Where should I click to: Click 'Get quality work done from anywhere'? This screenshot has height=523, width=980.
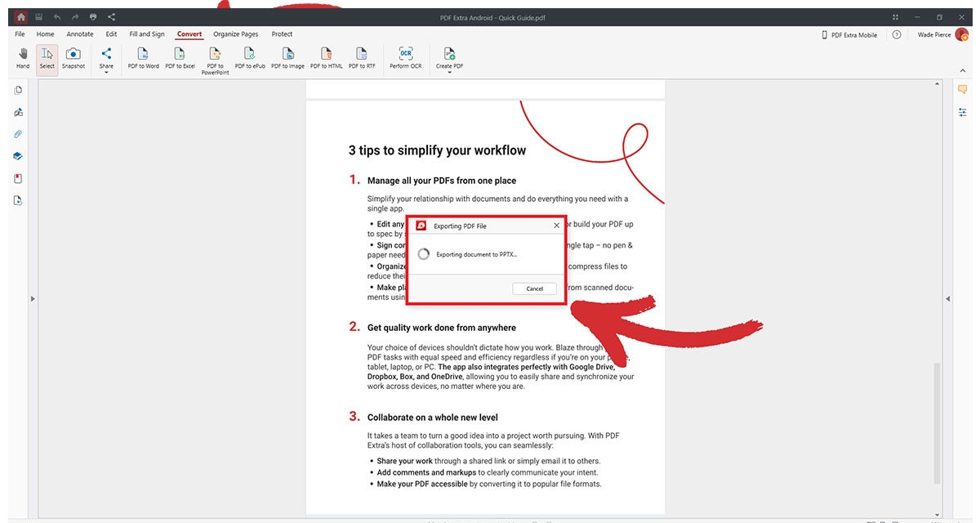click(442, 328)
